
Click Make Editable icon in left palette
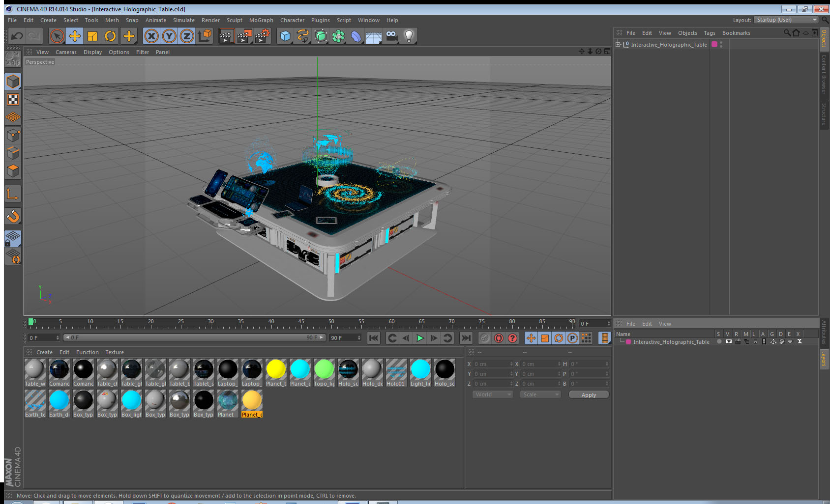12,59
